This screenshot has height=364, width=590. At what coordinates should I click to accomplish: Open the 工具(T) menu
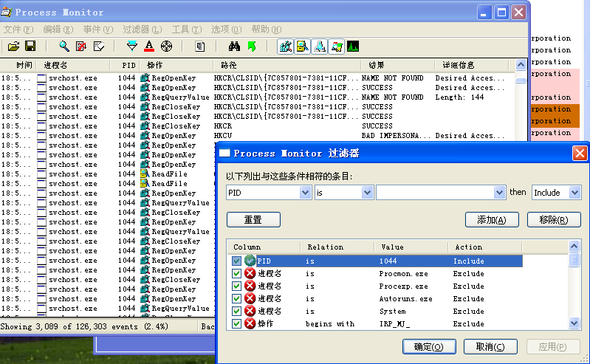[x=187, y=30]
